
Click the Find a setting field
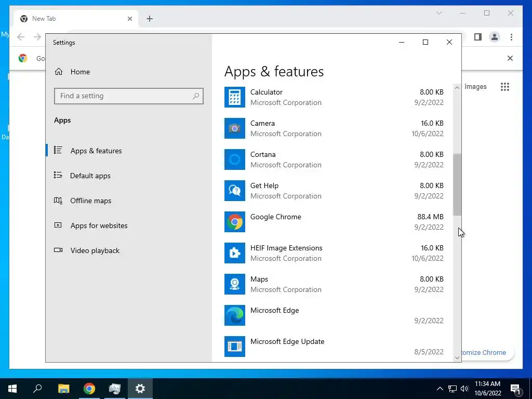[129, 96]
